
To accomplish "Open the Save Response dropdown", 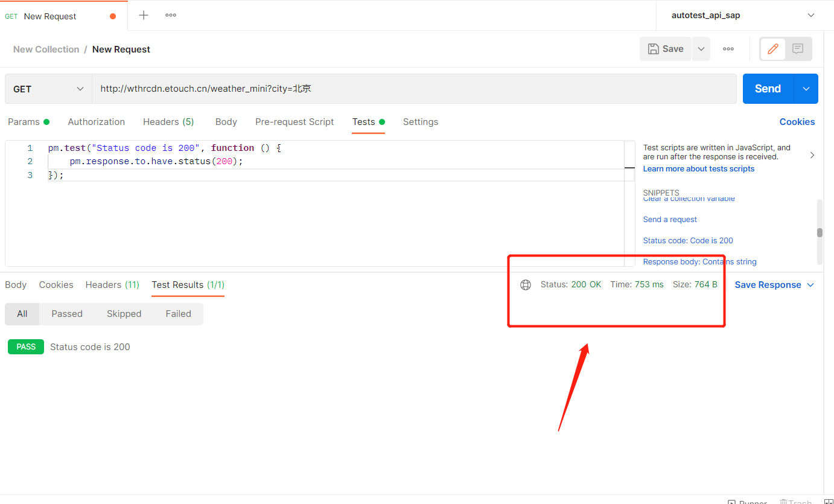I will 774,285.
